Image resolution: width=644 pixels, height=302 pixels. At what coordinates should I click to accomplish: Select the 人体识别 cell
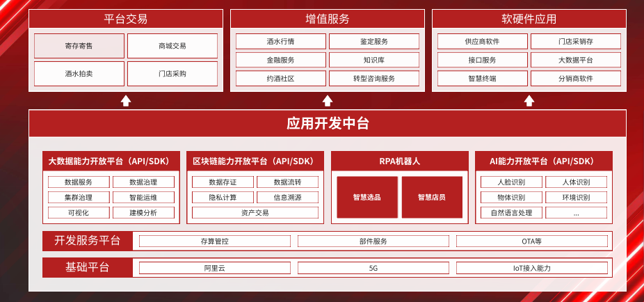(x=577, y=182)
